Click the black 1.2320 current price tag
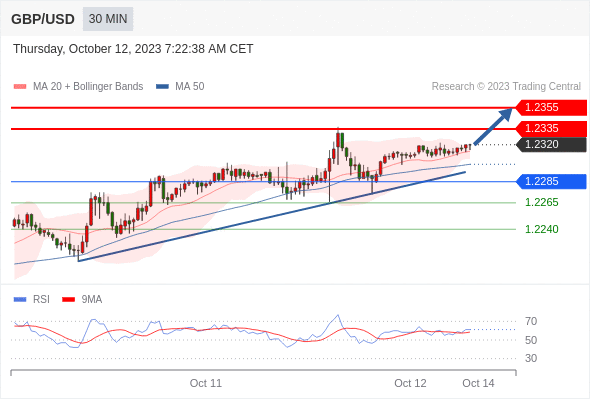Screen dimensions: 590x400 click(x=551, y=144)
